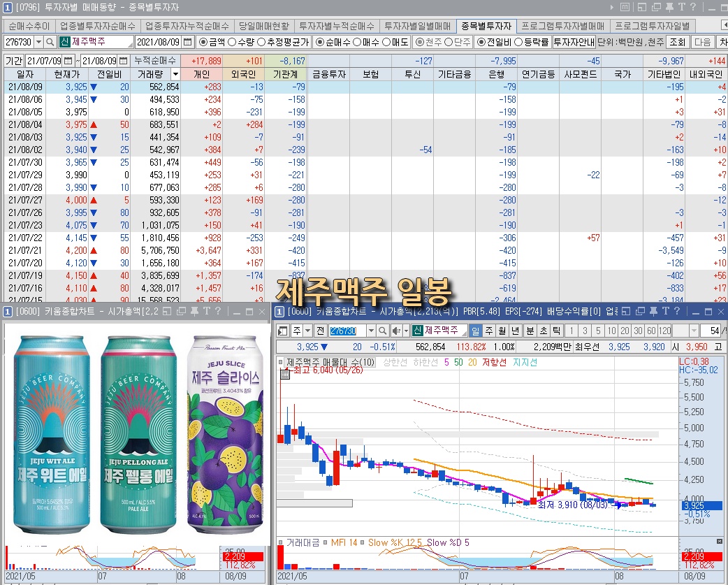The image size is (728, 585).
Task: Switch to 순매수추이 tab
Action: (29, 26)
